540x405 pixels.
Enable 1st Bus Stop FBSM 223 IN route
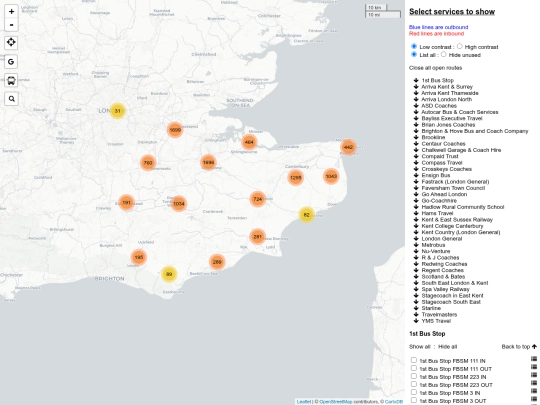click(414, 376)
